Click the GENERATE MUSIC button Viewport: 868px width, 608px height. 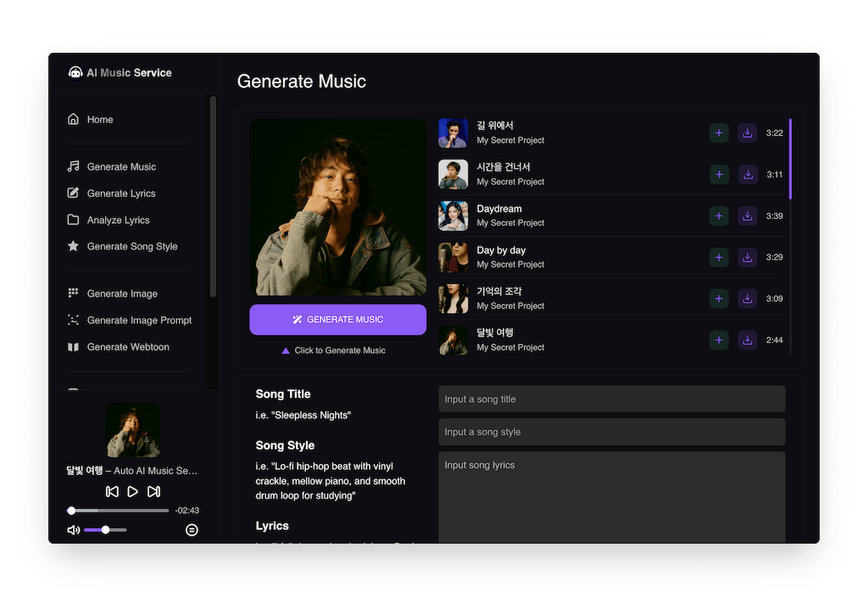point(338,319)
